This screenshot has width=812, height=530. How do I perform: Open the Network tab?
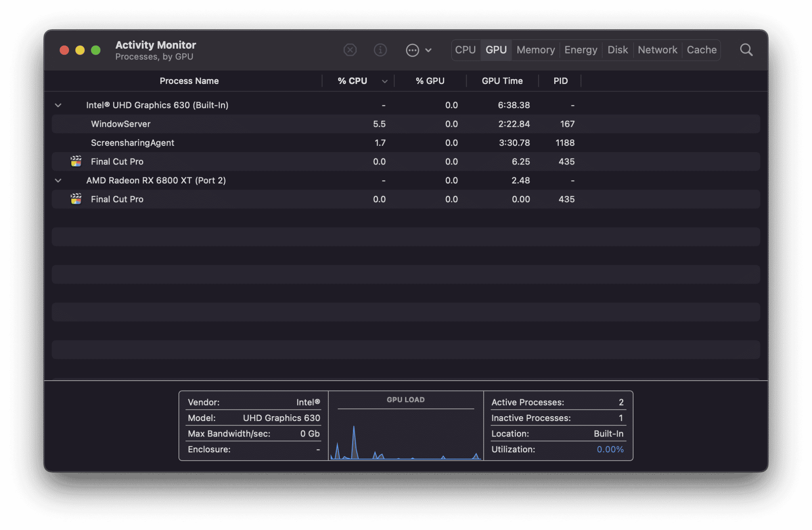(657, 50)
